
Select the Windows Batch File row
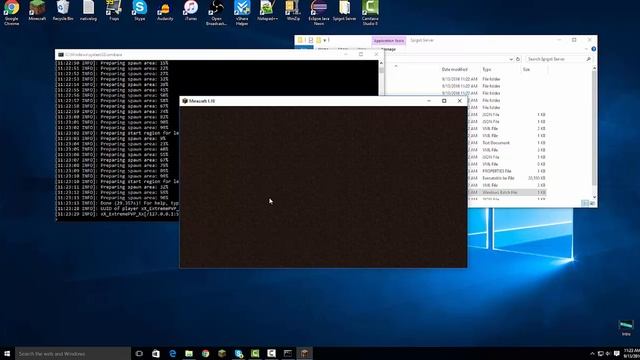(x=506, y=192)
